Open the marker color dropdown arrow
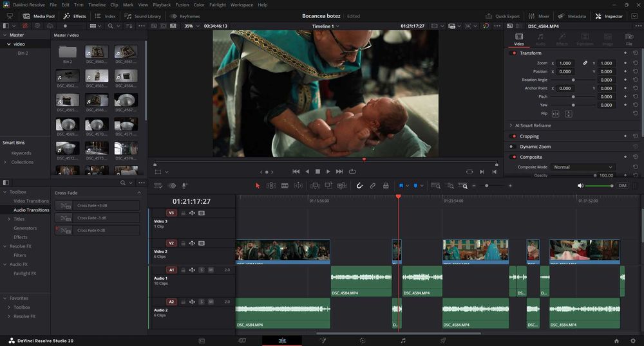Image resolution: width=644 pixels, height=346 pixels. click(x=422, y=186)
